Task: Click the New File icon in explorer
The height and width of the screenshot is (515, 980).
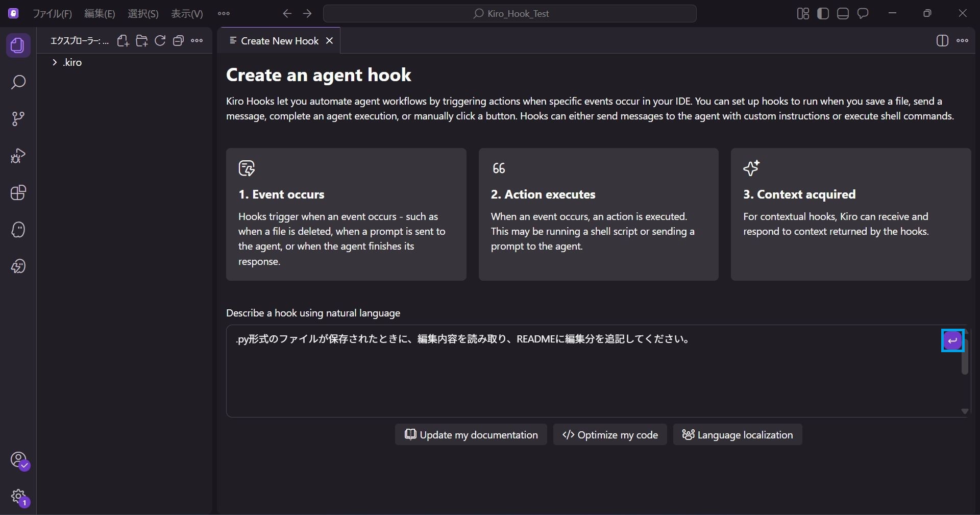Action: coord(123,41)
